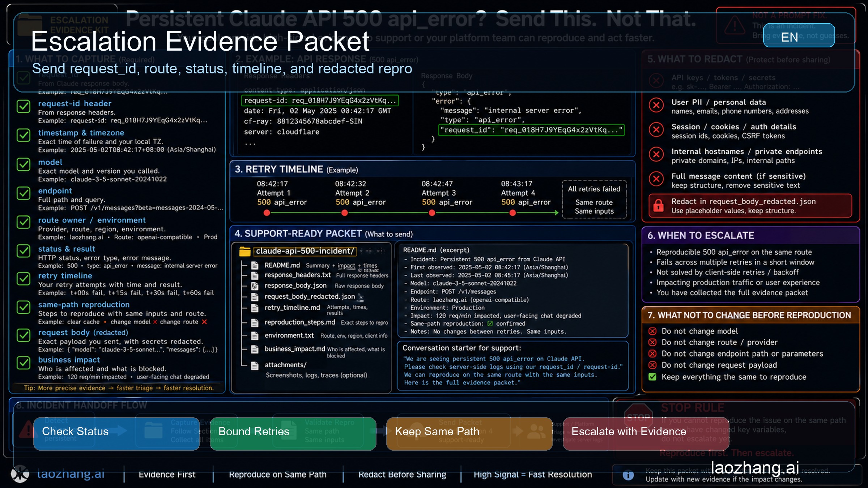Click the highlighted request-id header line
This screenshot has width=868, height=488.
coord(320,100)
